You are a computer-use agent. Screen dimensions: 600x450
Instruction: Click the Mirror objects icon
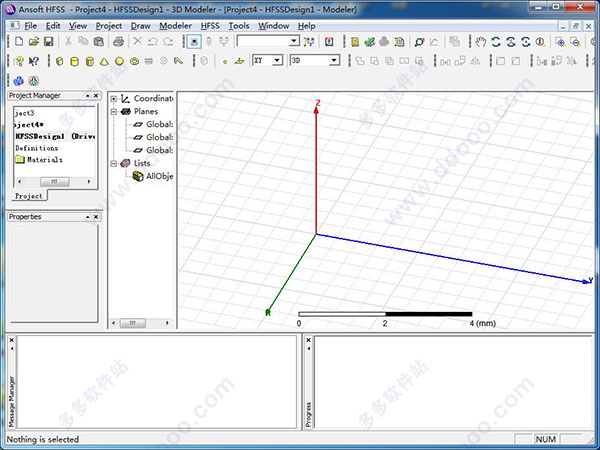tap(475, 61)
